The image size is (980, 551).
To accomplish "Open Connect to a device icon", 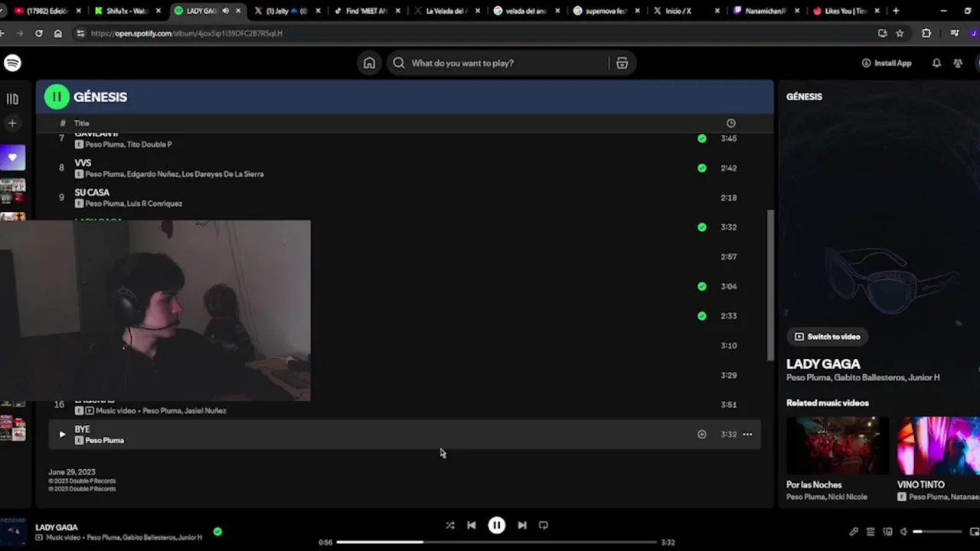I will [x=887, y=531].
